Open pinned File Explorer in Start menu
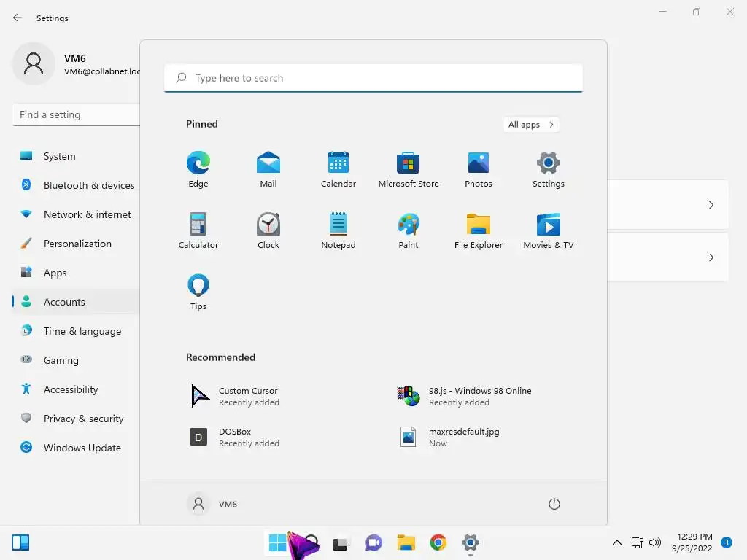747x560 pixels. click(x=479, y=231)
